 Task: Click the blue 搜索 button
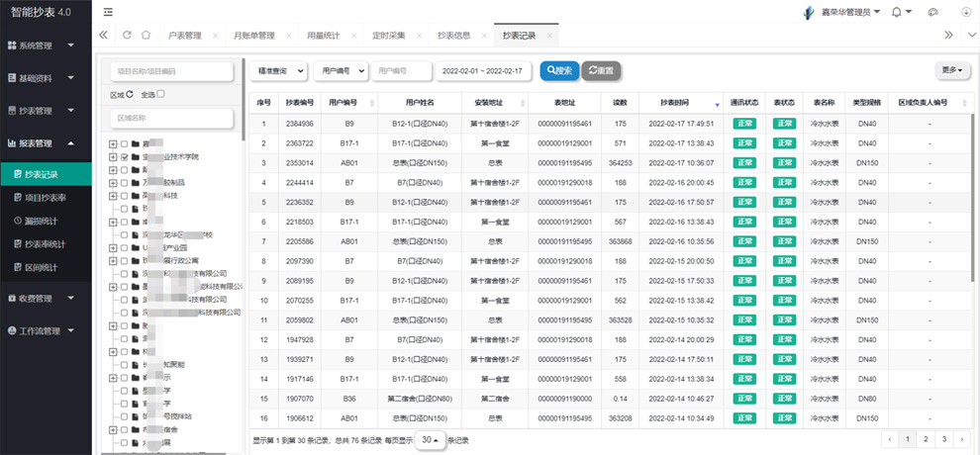(x=559, y=71)
